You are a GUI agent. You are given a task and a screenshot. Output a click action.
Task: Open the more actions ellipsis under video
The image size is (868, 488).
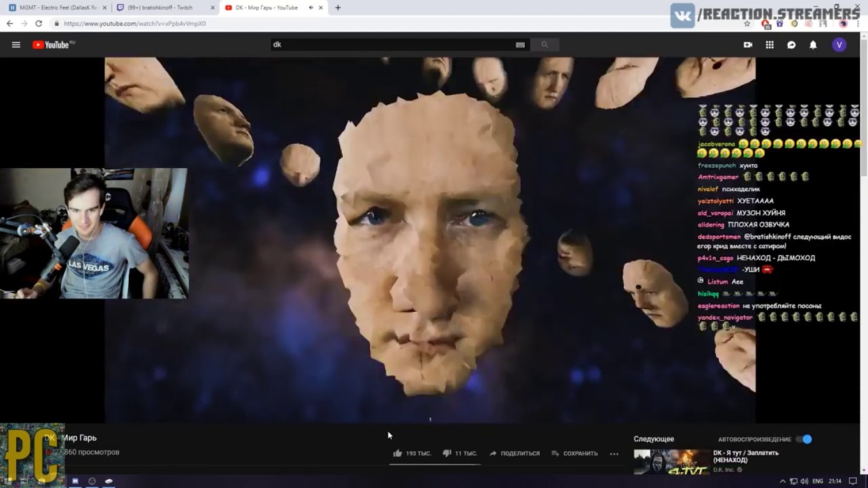pos(614,453)
